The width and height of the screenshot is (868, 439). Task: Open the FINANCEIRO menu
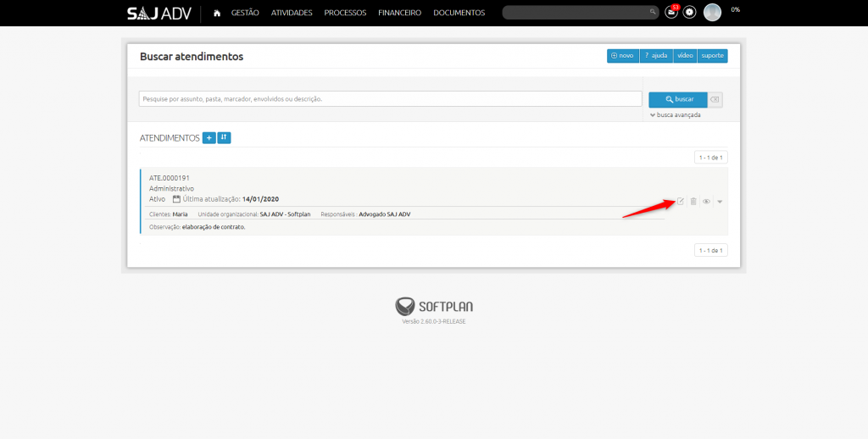pos(399,13)
